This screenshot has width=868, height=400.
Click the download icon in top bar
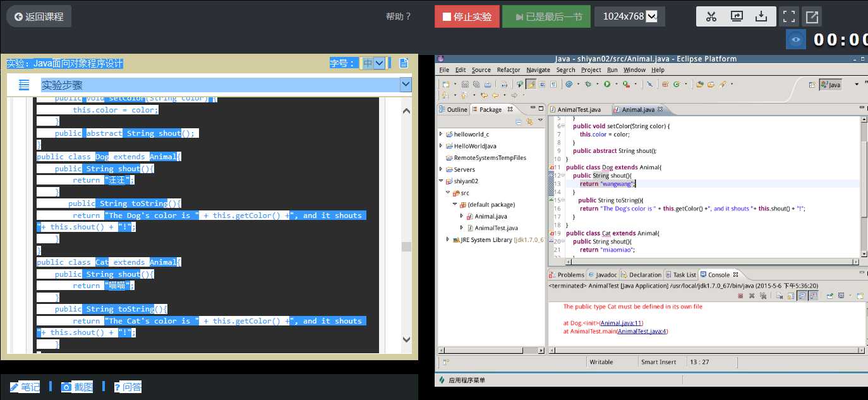(762, 16)
